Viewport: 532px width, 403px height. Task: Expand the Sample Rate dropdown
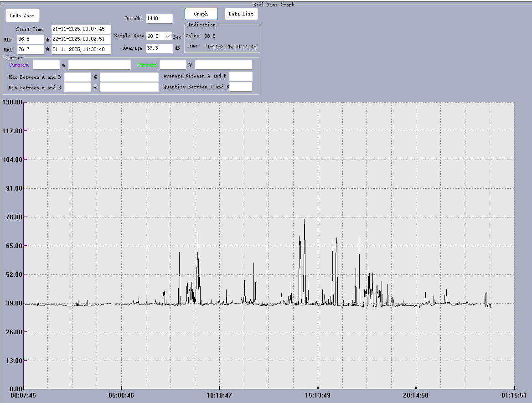167,36
